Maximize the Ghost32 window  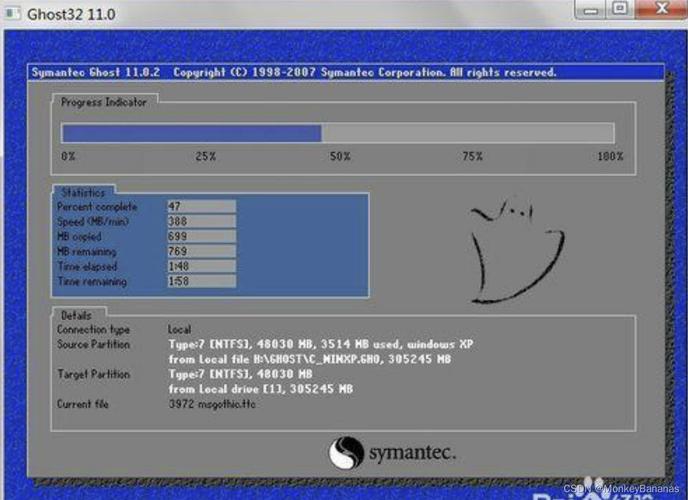click(x=620, y=9)
